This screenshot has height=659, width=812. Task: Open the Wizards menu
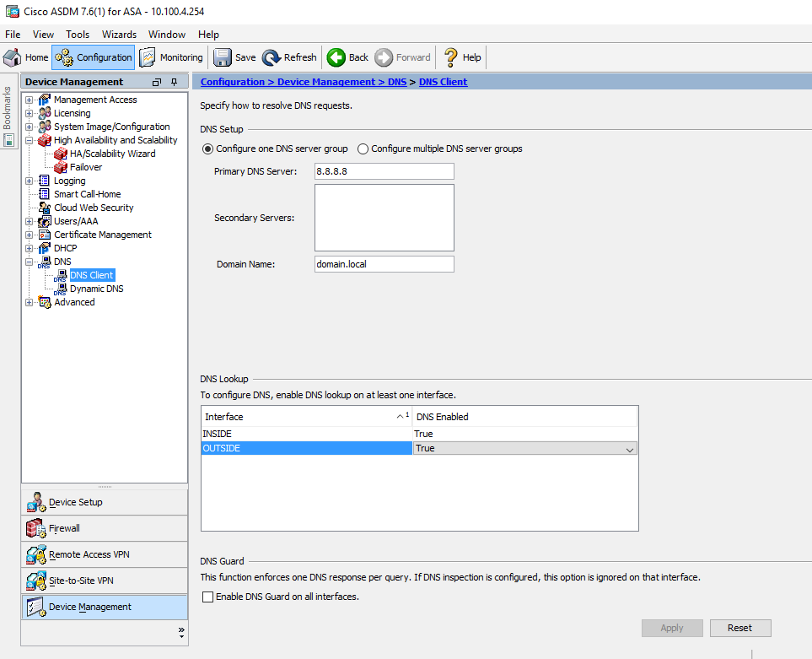(119, 35)
